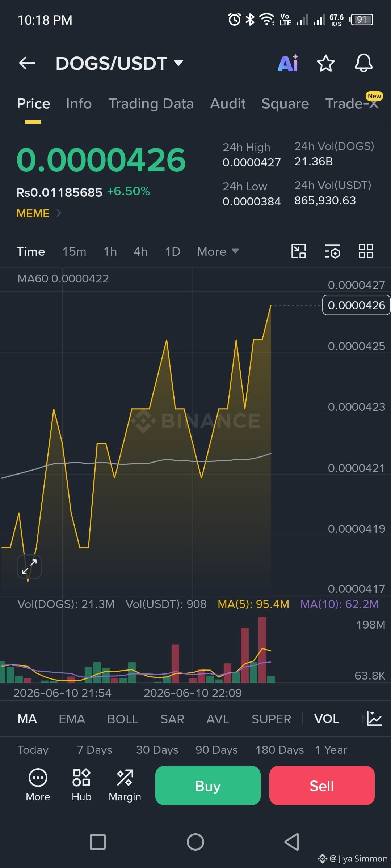Toggle the VOL sub-indicator
Viewport: 391px width, 868px height.
coord(327,719)
